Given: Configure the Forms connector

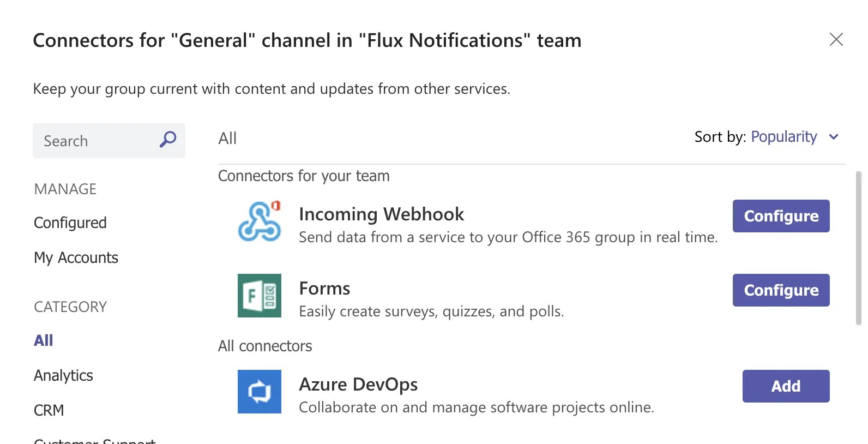Looking at the screenshot, I should 781,290.
